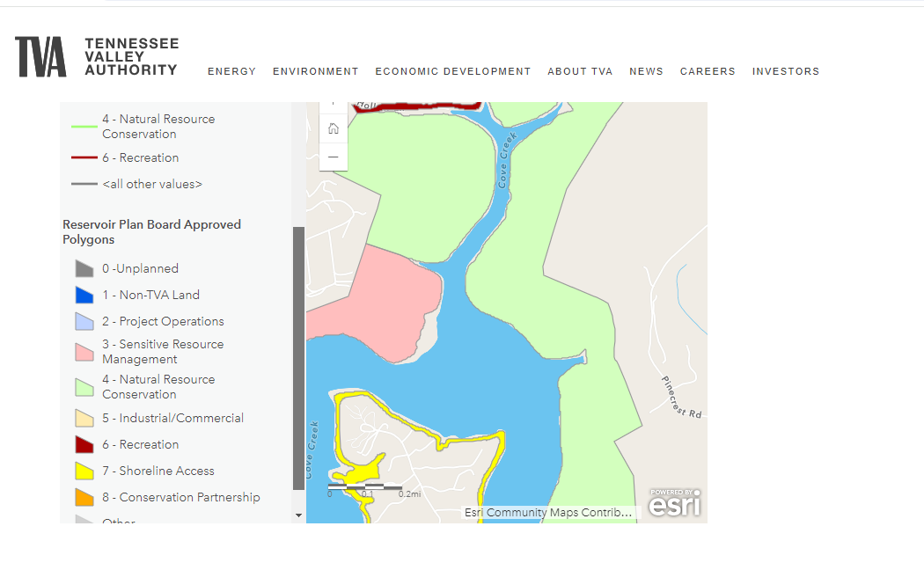The image size is (924, 570).
Task: Open the Environment menu
Action: pos(315,71)
